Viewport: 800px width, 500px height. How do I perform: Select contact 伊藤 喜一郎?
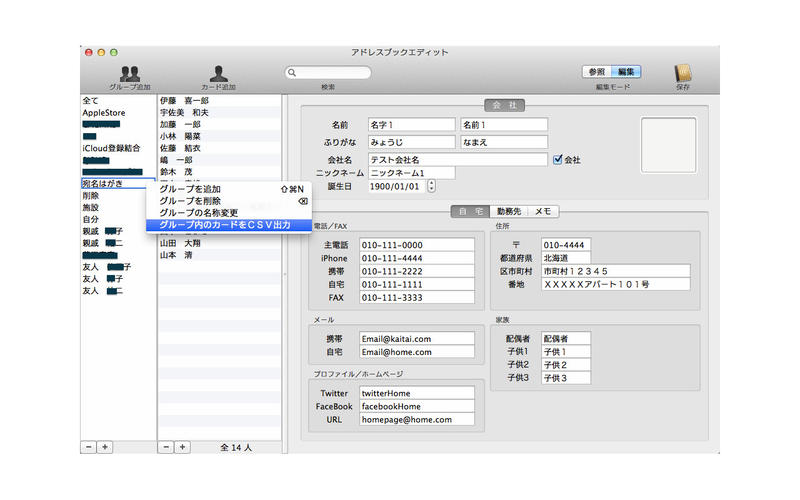(219, 101)
